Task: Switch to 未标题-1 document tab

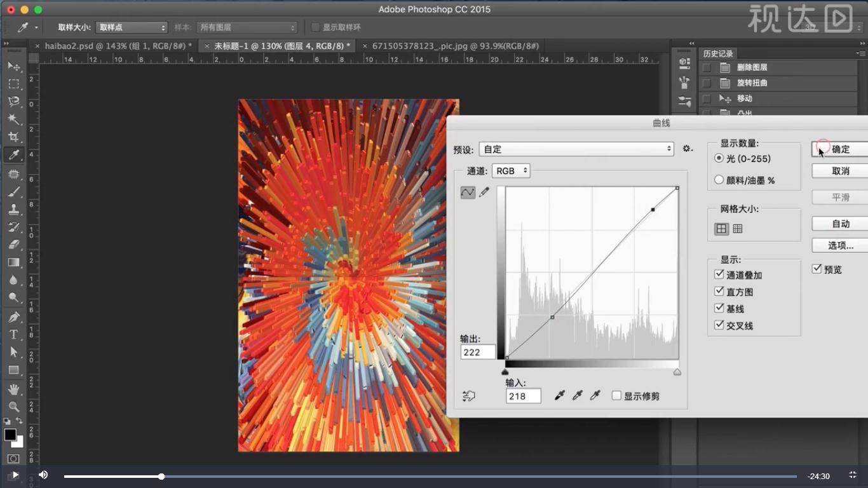Action: tap(282, 46)
